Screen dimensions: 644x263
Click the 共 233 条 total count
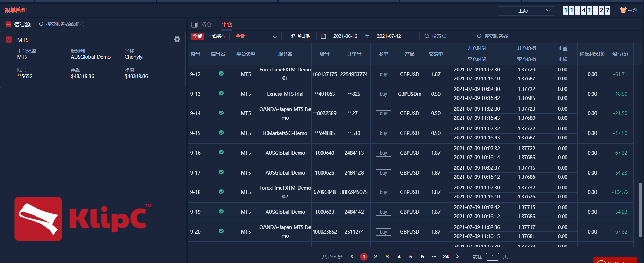[x=332, y=257]
